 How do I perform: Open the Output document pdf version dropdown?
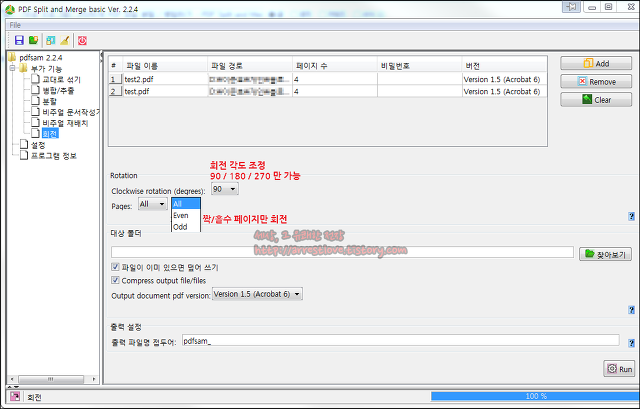(257, 294)
